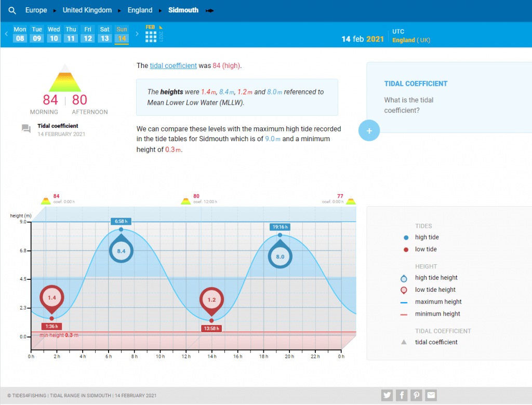The height and width of the screenshot is (405, 532).
Task: Click the 19:16 h high tide label
Action: tap(280, 227)
